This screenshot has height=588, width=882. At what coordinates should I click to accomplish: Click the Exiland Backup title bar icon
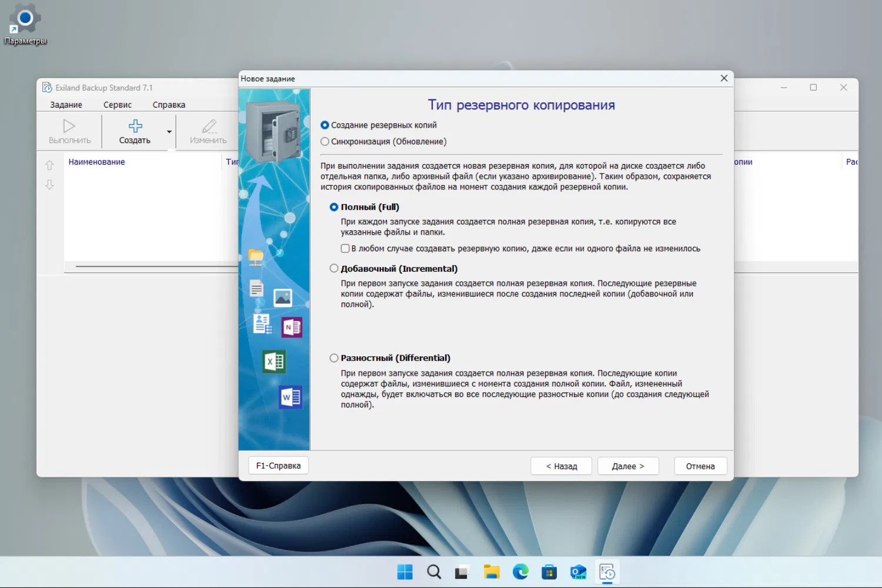coord(47,88)
